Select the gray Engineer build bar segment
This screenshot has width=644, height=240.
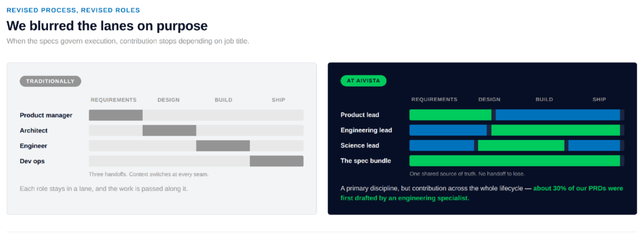point(223,146)
